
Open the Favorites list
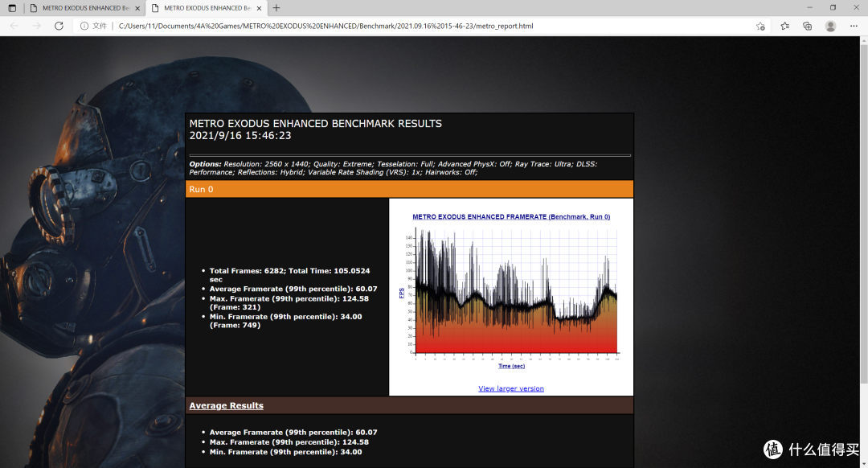785,26
